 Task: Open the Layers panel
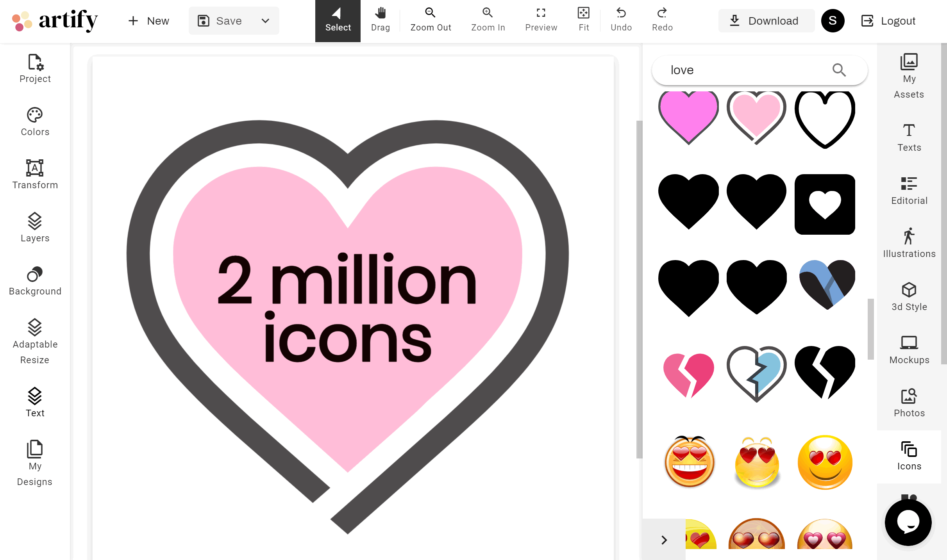pyautogui.click(x=35, y=228)
